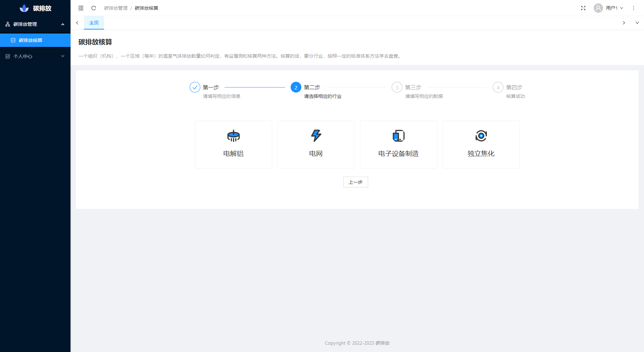Click the 请填写相应的信息 step description
Image resolution: width=644 pixels, height=352 pixels.
(x=222, y=96)
